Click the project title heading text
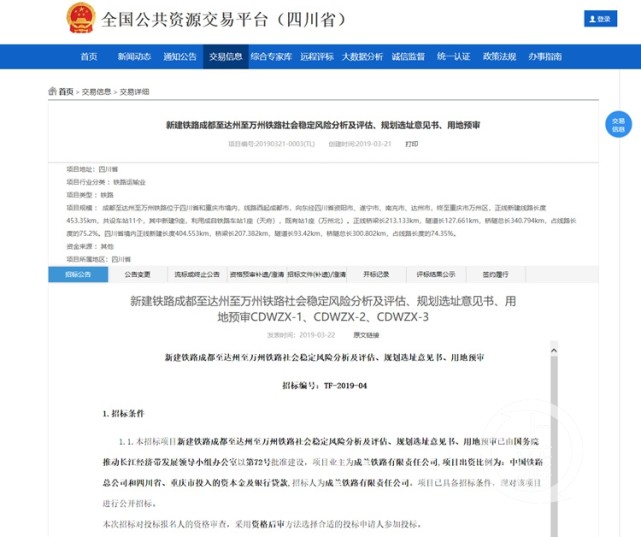The width and height of the screenshot is (641, 537). click(x=323, y=125)
